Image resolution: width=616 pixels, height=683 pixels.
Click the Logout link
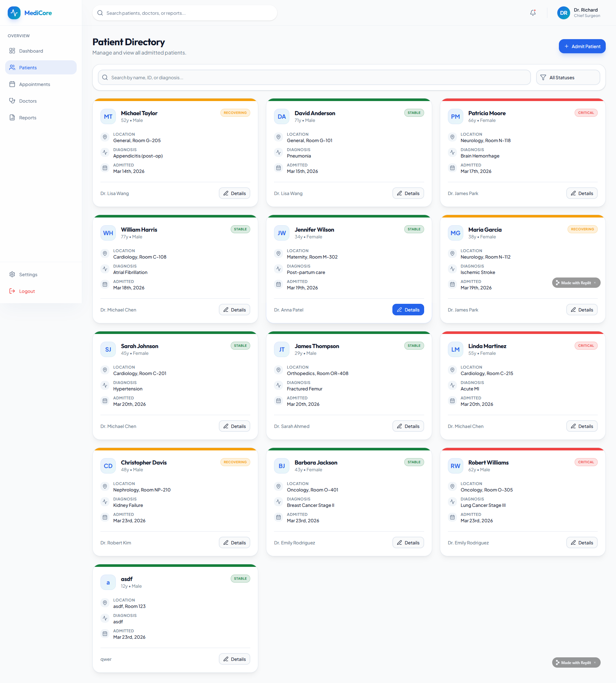[x=27, y=291]
